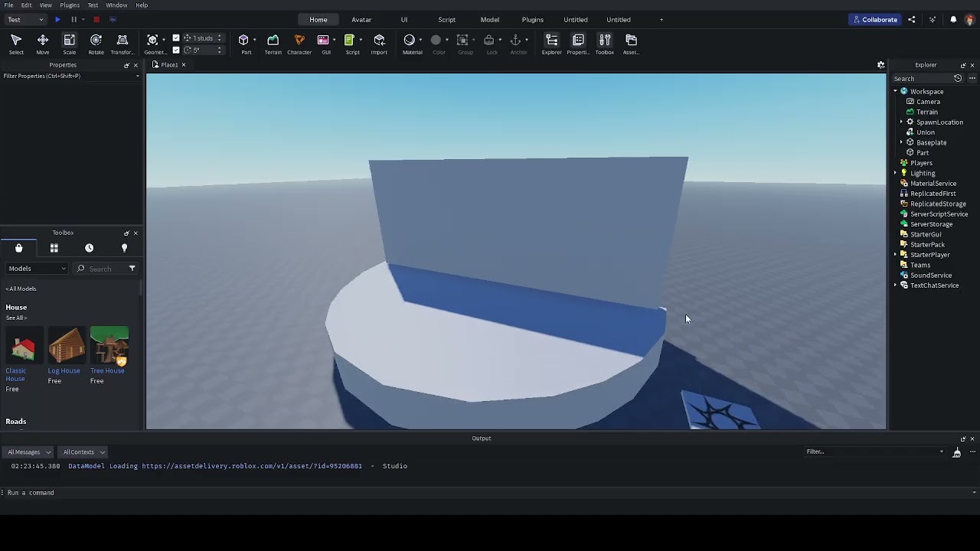The width and height of the screenshot is (980, 551).
Task: Open the Models category dropdown
Action: (x=37, y=269)
